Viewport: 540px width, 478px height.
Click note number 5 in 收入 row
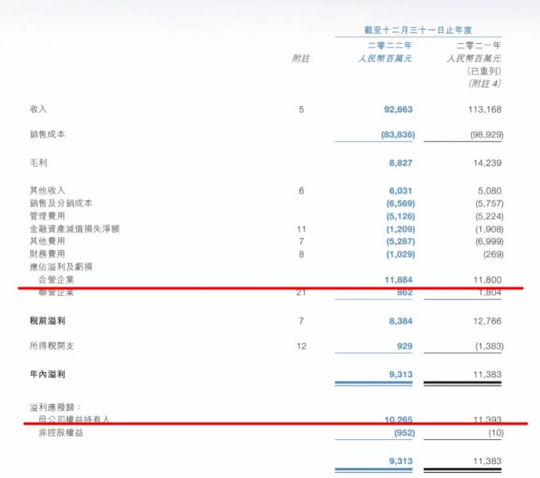tap(301, 110)
